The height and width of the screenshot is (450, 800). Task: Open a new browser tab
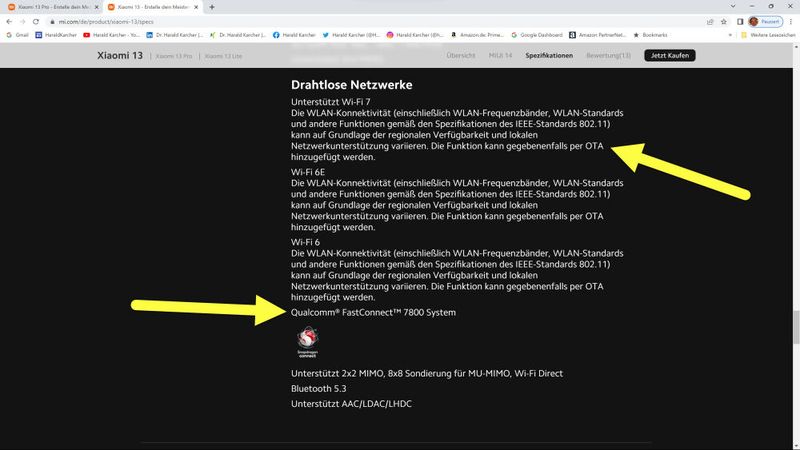click(212, 7)
